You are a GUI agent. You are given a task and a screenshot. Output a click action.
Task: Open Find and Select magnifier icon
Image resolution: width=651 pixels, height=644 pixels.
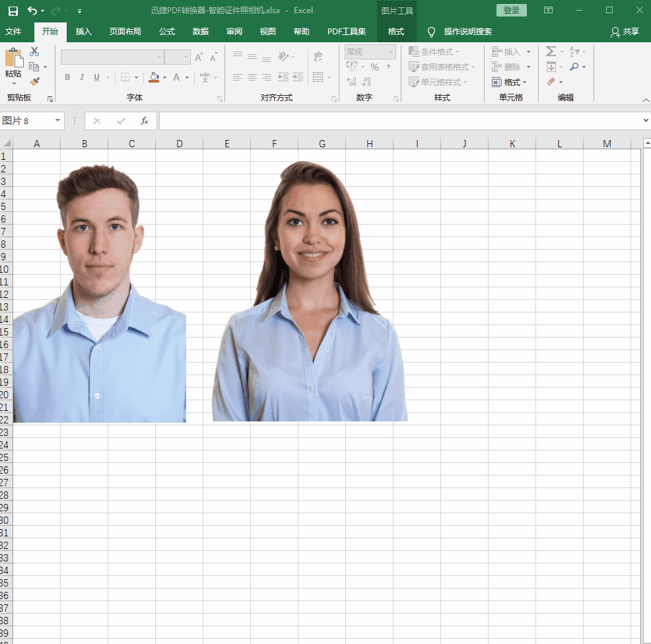[574, 67]
